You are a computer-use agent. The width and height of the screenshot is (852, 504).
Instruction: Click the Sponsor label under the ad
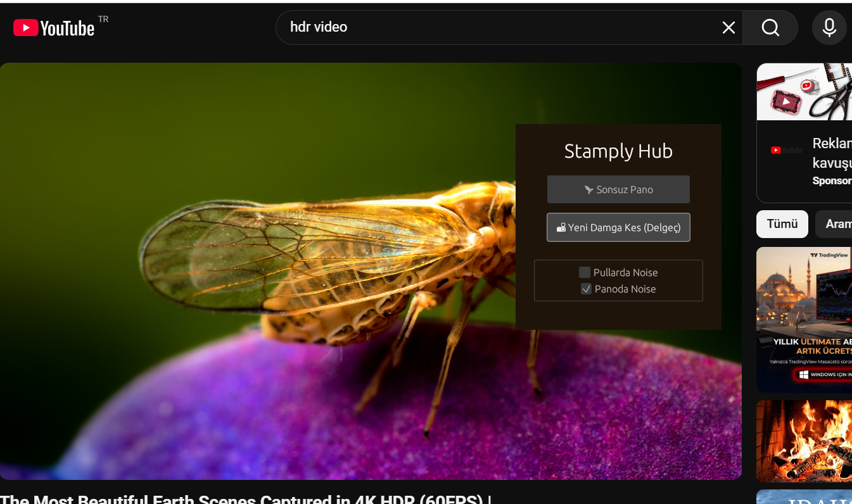(831, 180)
